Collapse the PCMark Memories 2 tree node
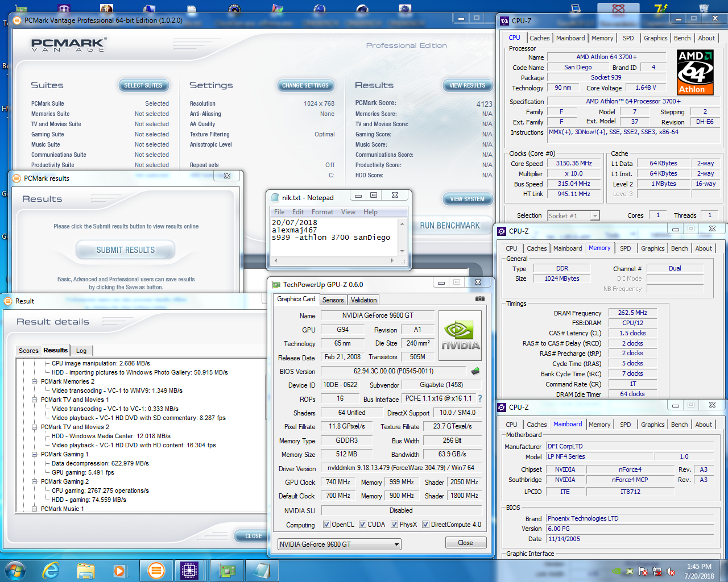 coord(35,382)
